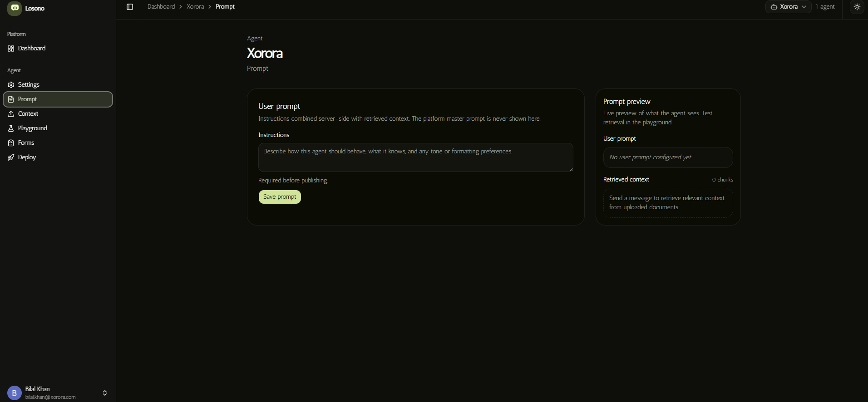868x402 pixels.
Task: Go to the Context sidebar item
Action: point(58,114)
